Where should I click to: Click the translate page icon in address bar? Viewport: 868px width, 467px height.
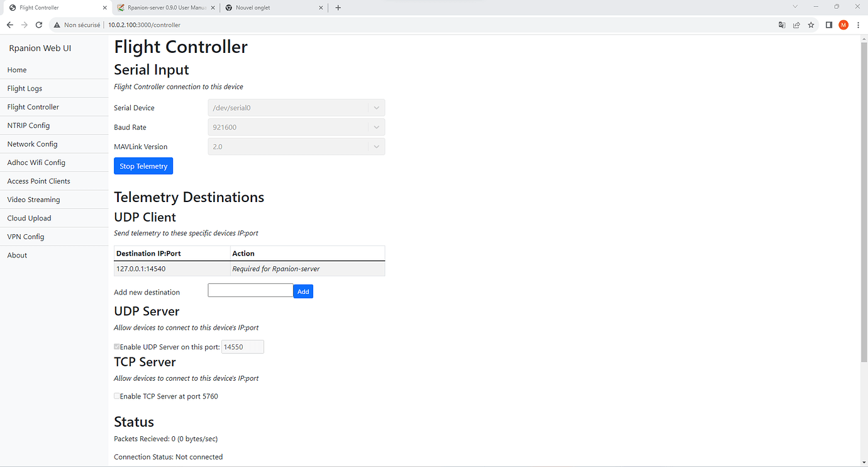pyautogui.click(x=782, y=25)
